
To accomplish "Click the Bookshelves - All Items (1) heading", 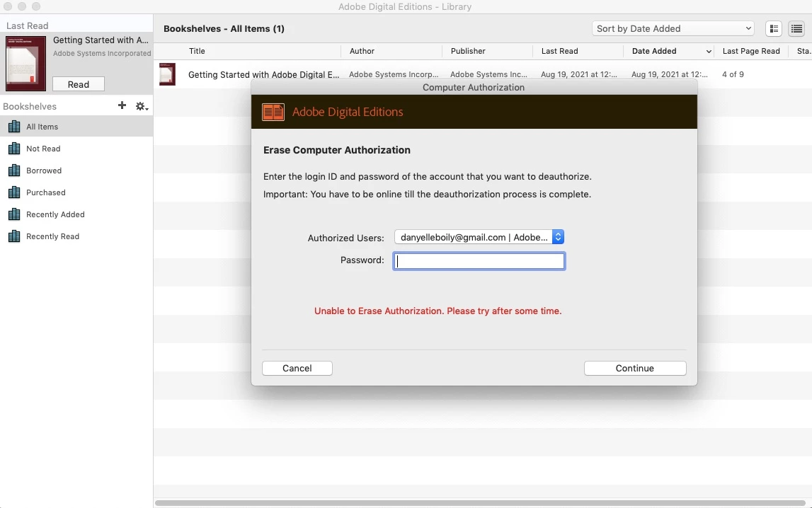I will [x=224, y=28].
